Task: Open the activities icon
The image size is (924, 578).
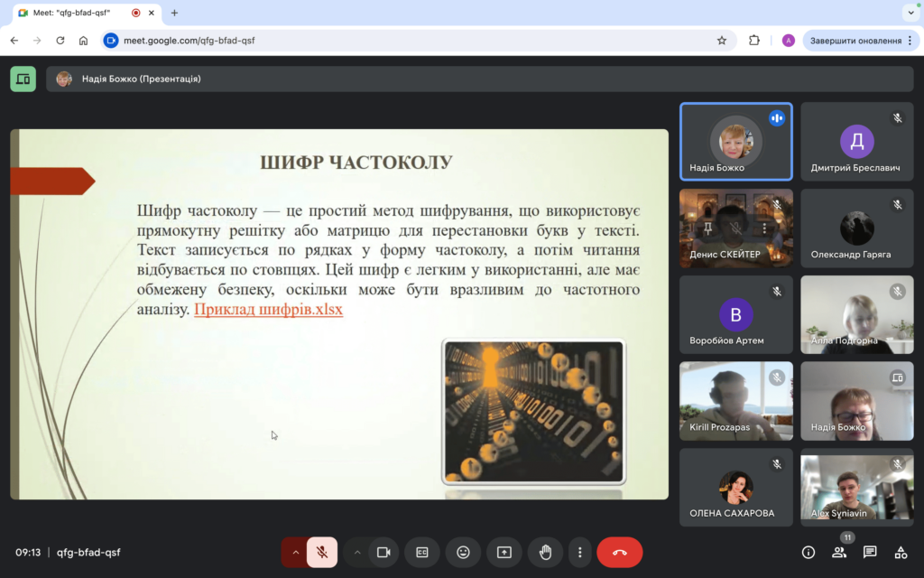Action: tap(901, 553)
